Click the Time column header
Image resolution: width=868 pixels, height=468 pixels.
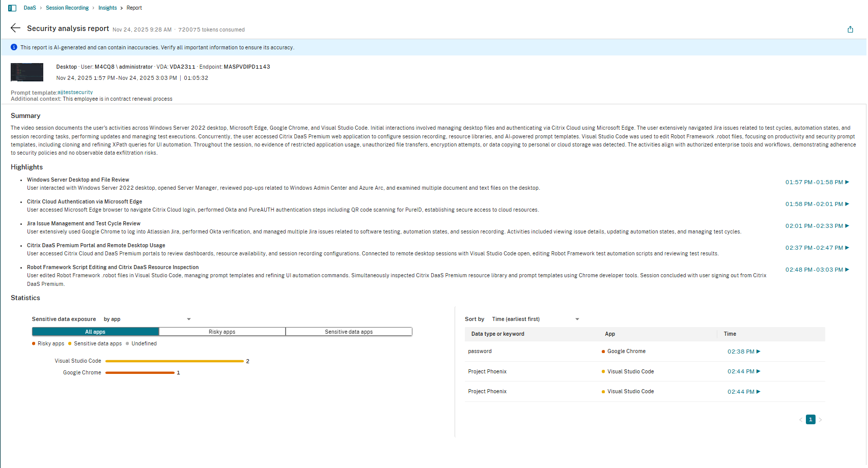point(730,334)
